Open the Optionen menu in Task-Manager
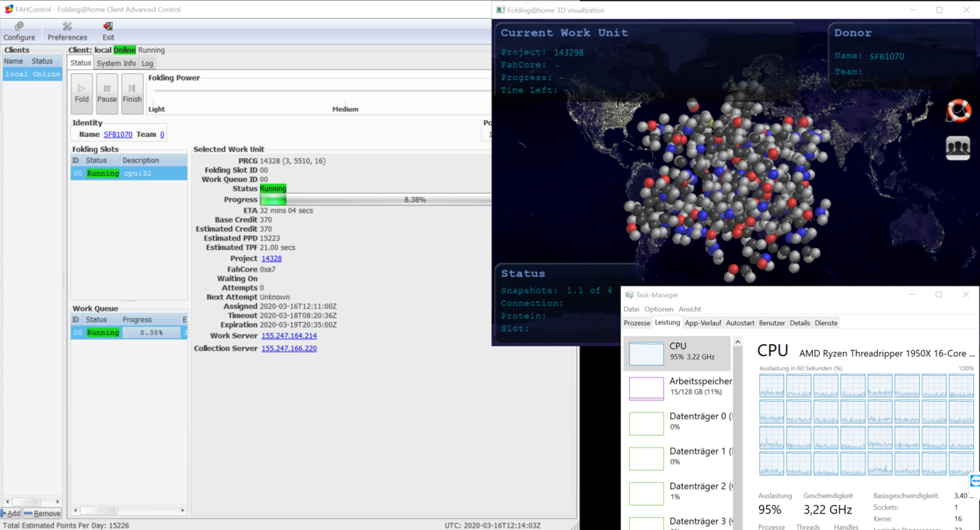The height and width of the screenshot is (530, 980). tap(659, 309)
